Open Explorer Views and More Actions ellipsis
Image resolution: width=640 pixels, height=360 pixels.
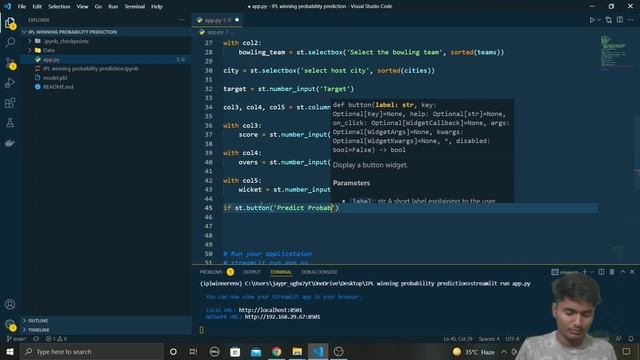[x=181, y=20]
